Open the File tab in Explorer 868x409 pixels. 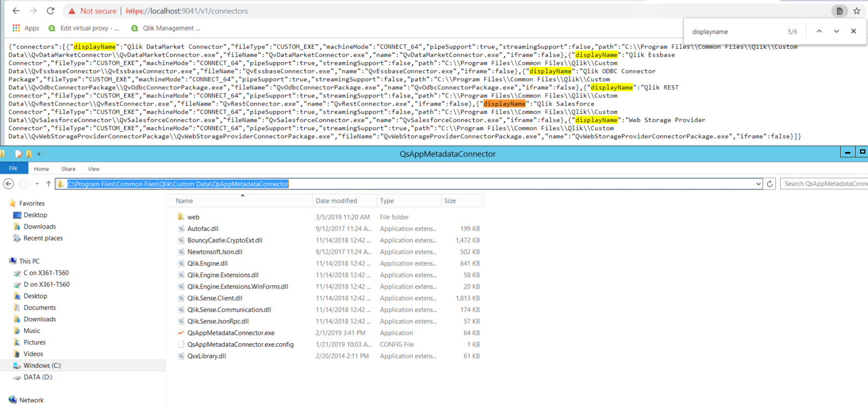pyautogui.click(x=13, y=168)
